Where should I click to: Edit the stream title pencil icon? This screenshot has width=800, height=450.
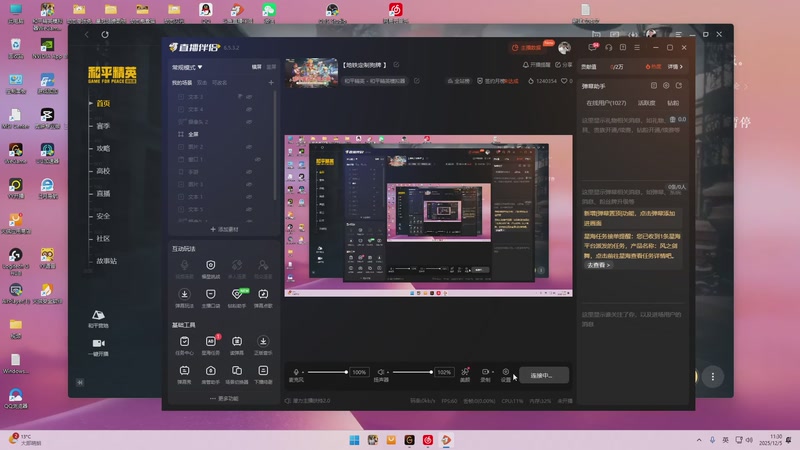396,65
